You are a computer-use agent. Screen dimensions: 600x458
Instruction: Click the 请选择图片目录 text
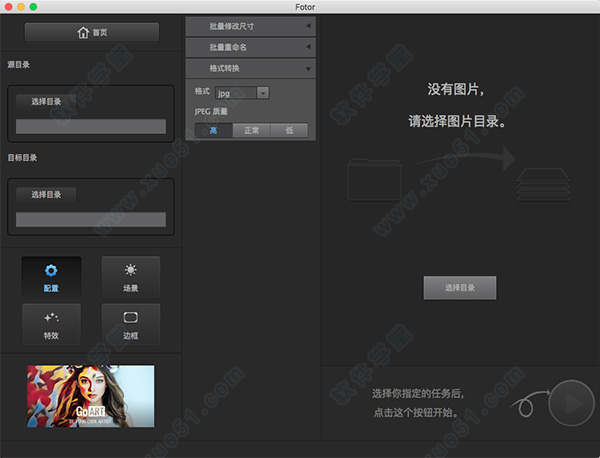(457, 121)
